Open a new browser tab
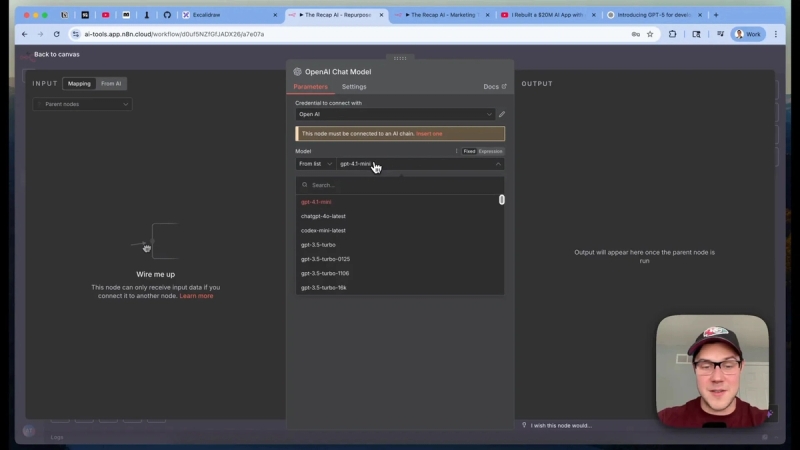This screenshot has height=450, width=800. [716, 15]
